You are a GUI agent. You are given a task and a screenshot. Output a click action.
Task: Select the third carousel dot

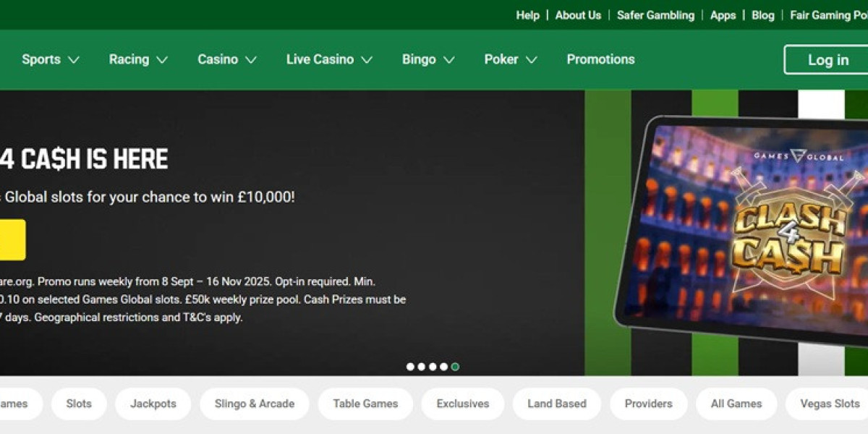click(x=433, y=367)
